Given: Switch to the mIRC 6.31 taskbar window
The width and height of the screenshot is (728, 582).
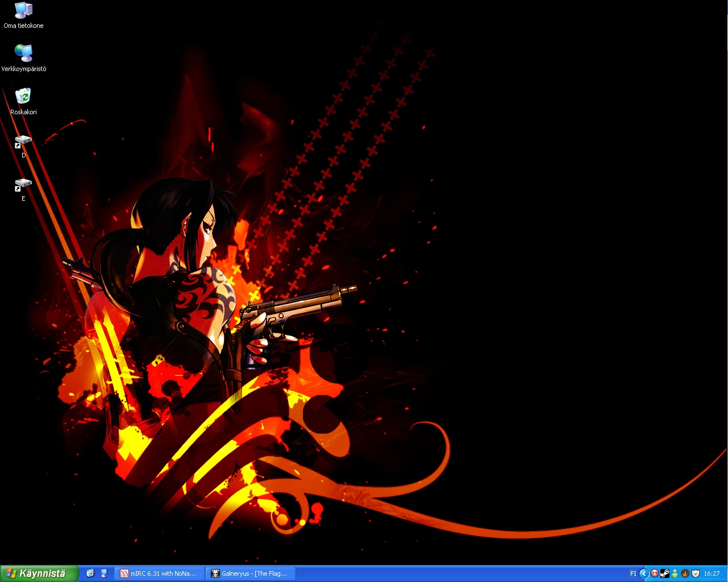Looking at the screenshot, I should tap(159, 573).
